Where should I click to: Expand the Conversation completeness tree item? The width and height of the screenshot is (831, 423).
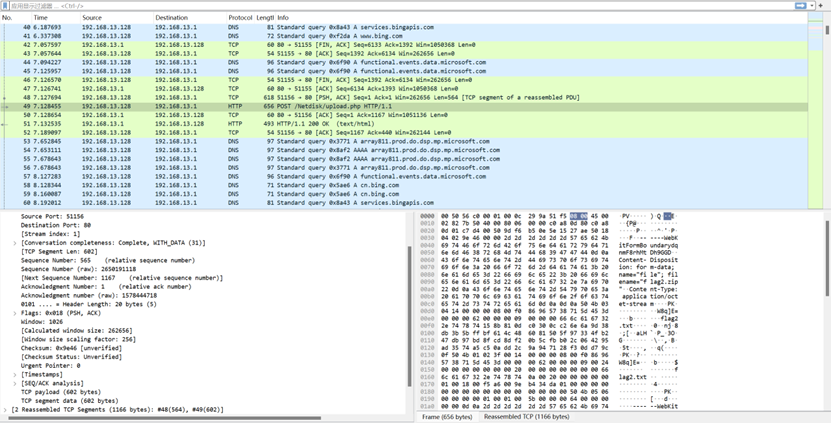point(13,242)
